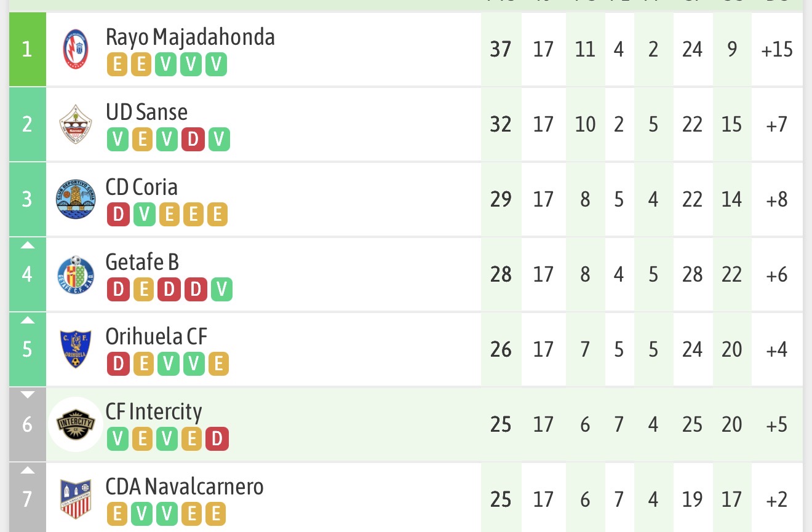Open the CD Coria crest logo
Viewport: 812px width, 532px height.
point(76,199)
